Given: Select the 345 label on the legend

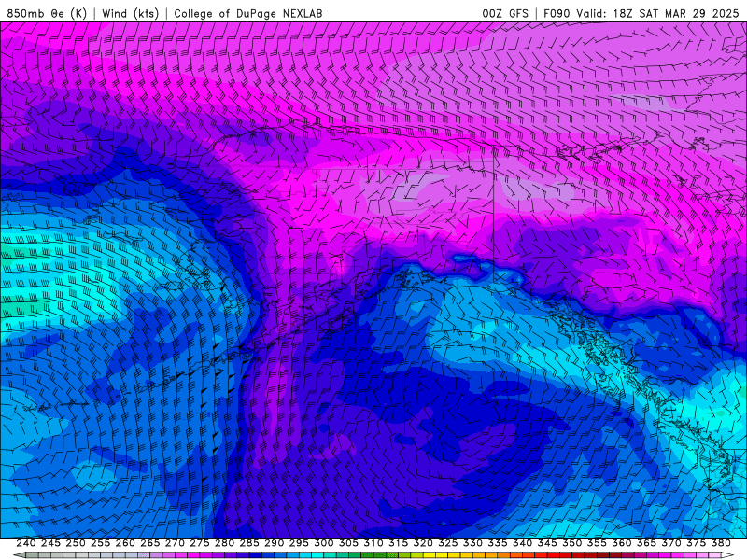Looking at the screenshot, I should 547,543.
